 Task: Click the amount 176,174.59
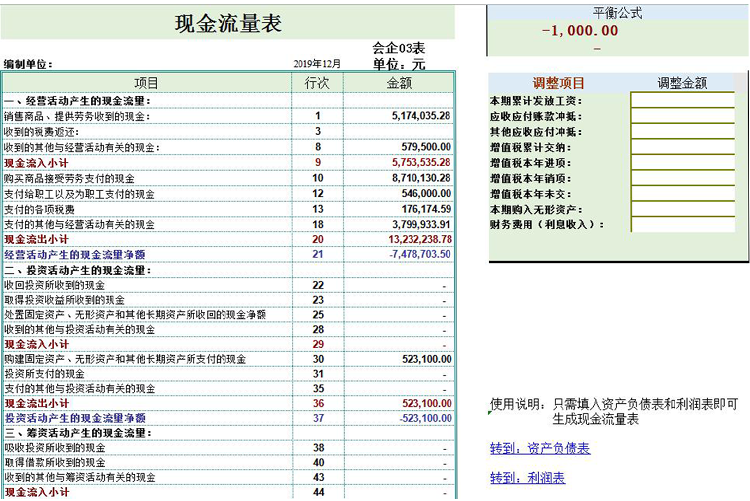pyautogui.click(x=426, y=209)
